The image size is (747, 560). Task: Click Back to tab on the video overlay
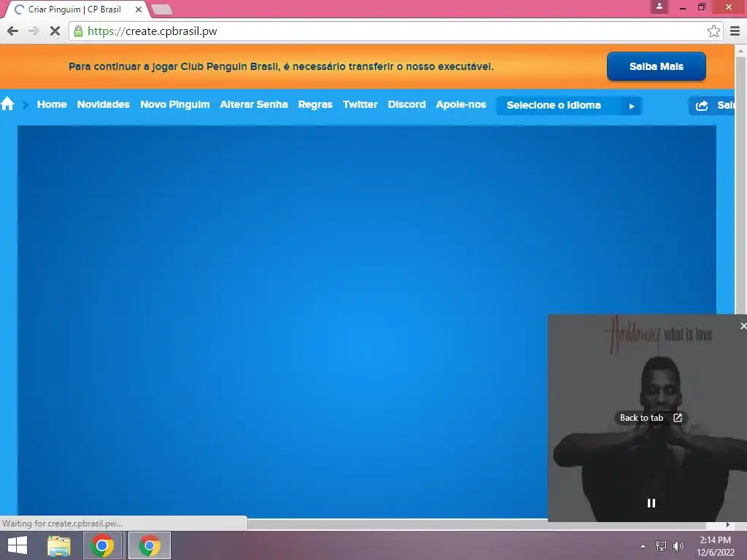tap(651, 418)
